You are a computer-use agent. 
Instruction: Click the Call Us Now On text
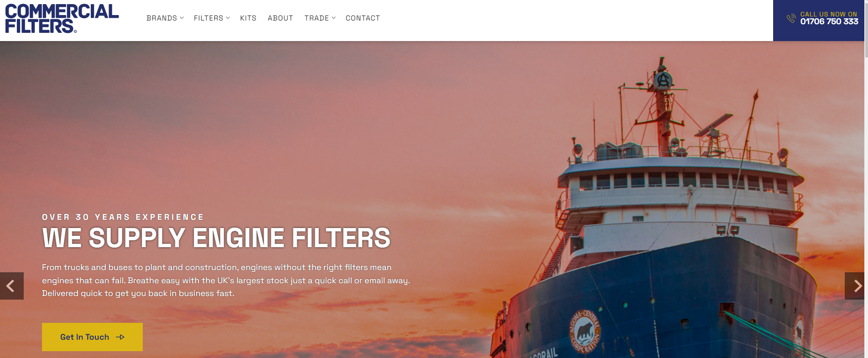point(829,14)
